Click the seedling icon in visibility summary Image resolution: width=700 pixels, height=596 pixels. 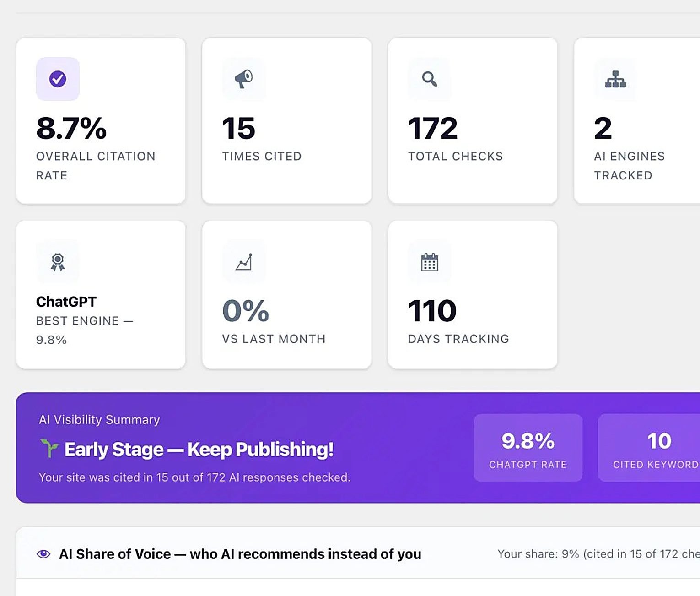(x=49, y=449)
